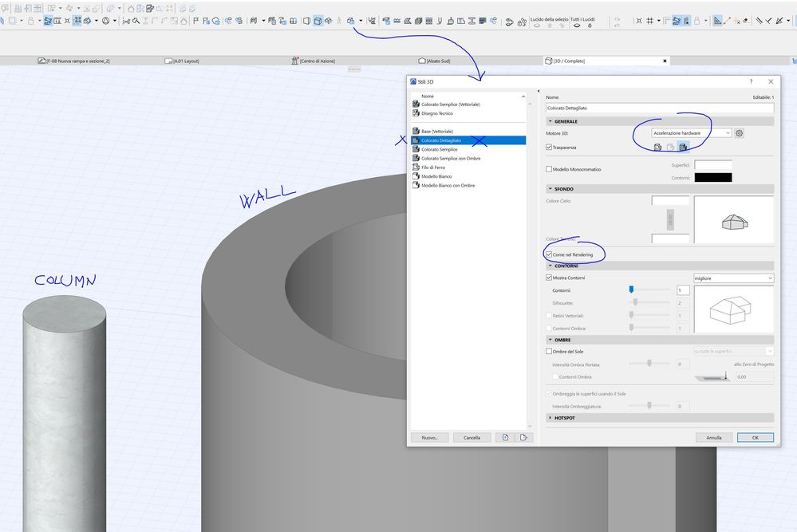The width and height of the screenshot is (797, 532).
Task: Click the eye icon under Tutti i Lucidi
Action: point(578,24)
